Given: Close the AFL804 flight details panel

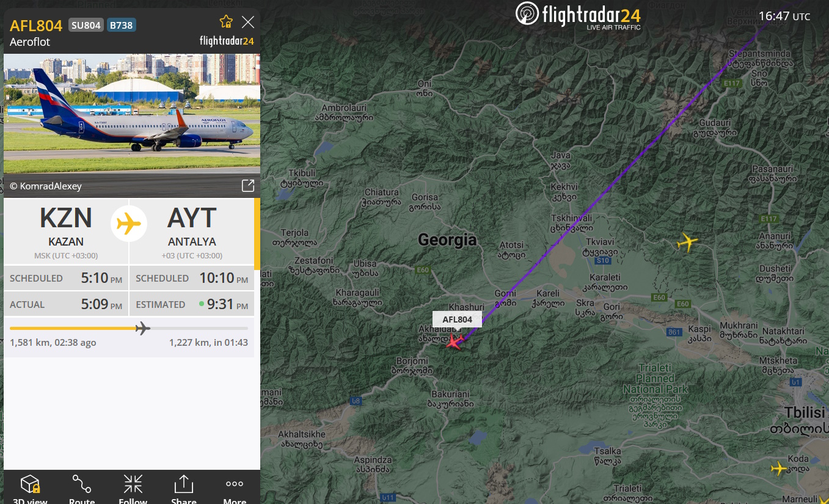Looking at the screenshot, I should click(248, 23).
